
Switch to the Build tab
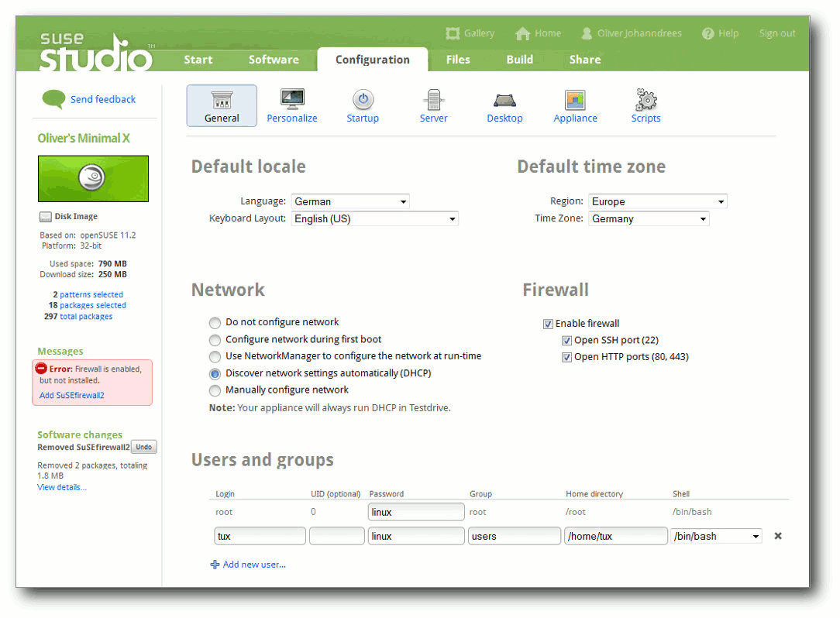click(520, 60)
